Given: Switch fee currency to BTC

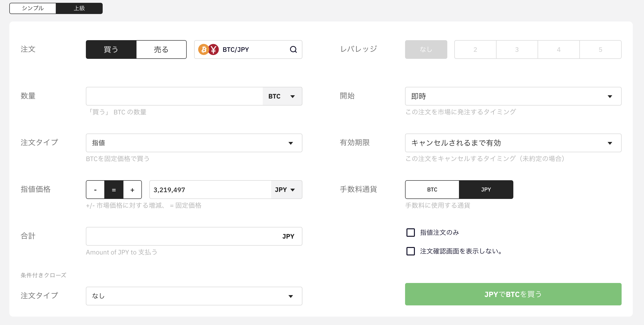Looking at the screenshot, I should pos(432,189).
